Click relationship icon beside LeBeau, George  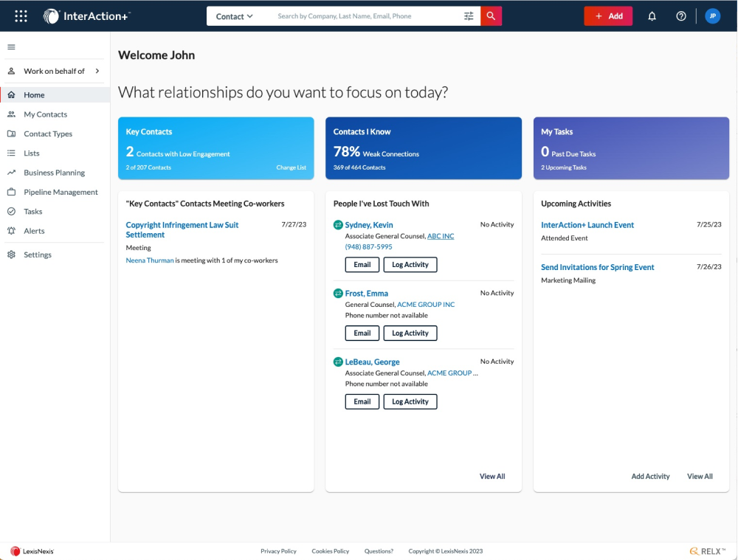[x=338, y=362]
